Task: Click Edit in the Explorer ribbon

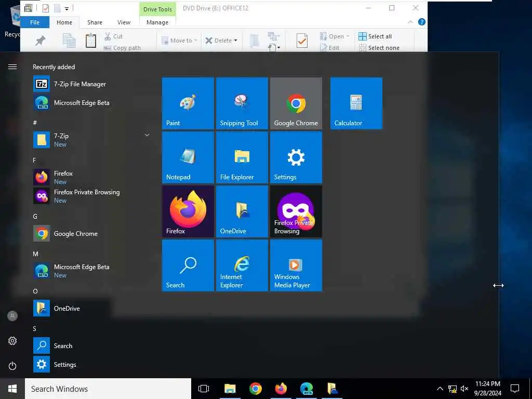Action: [330, 48]
